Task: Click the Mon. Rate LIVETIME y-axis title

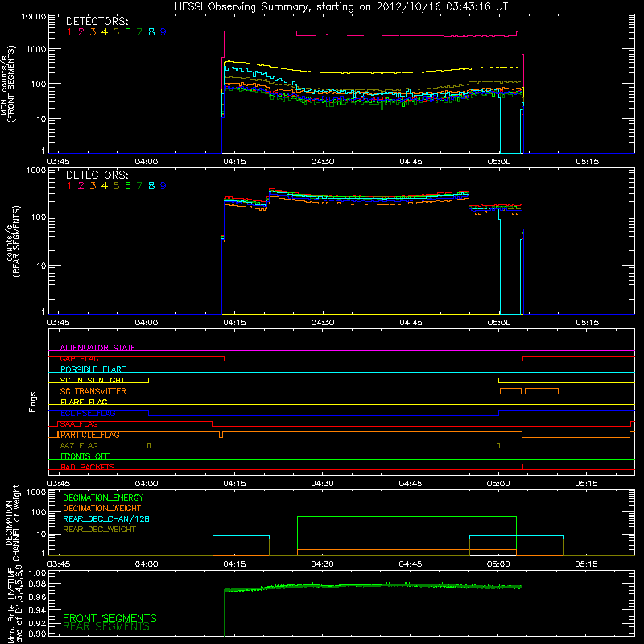Action: pyautogui.click(x=14, y=606)
